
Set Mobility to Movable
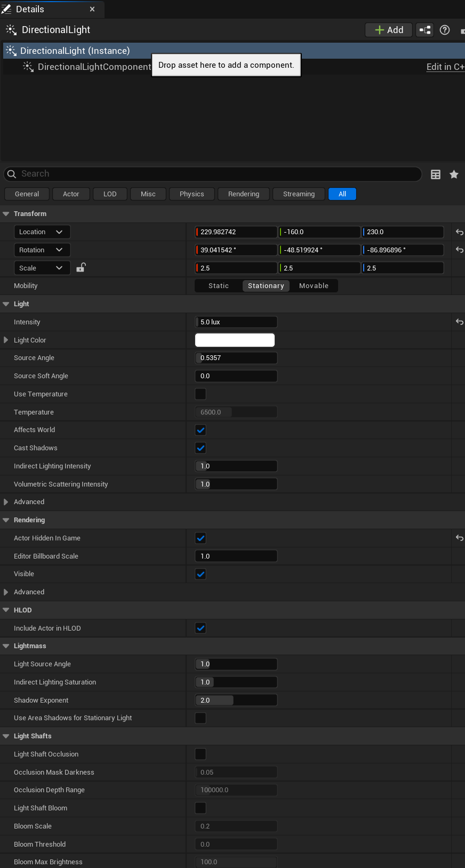tap(314, 286)
